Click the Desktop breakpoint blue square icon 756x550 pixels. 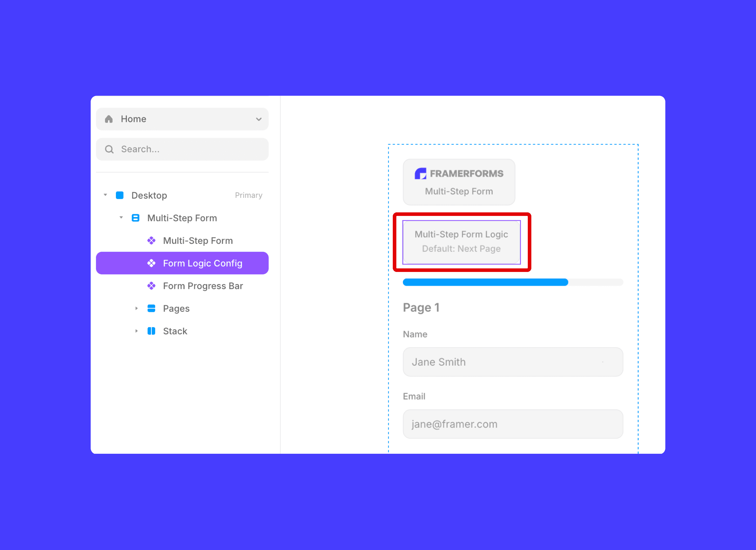[120, 195]
